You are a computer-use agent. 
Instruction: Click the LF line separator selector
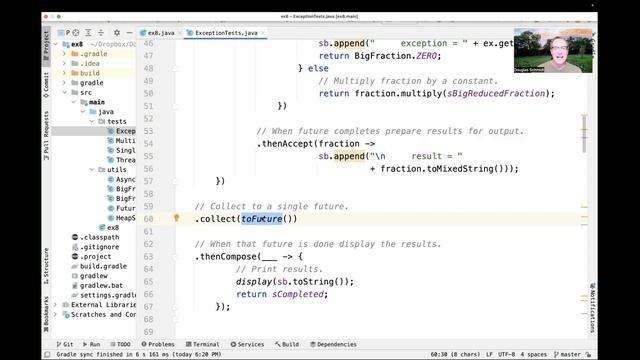click(x=489, y=354)
